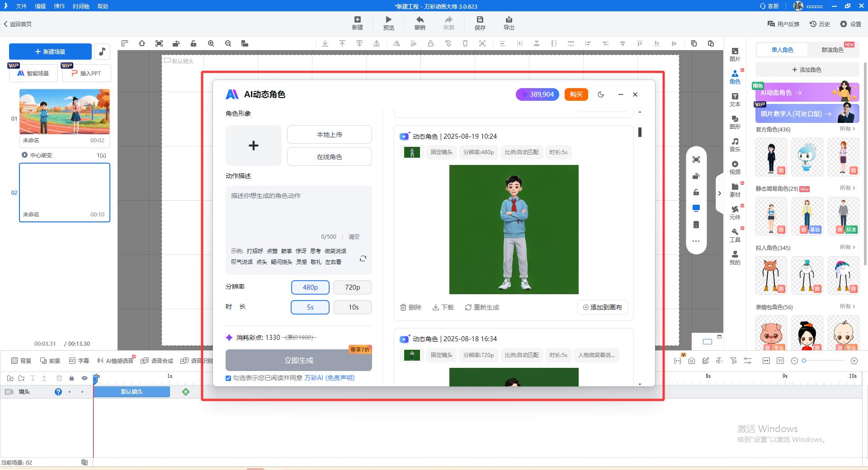Open the 编辑 menu
This screenshot has width=868, height=470.
40,6
